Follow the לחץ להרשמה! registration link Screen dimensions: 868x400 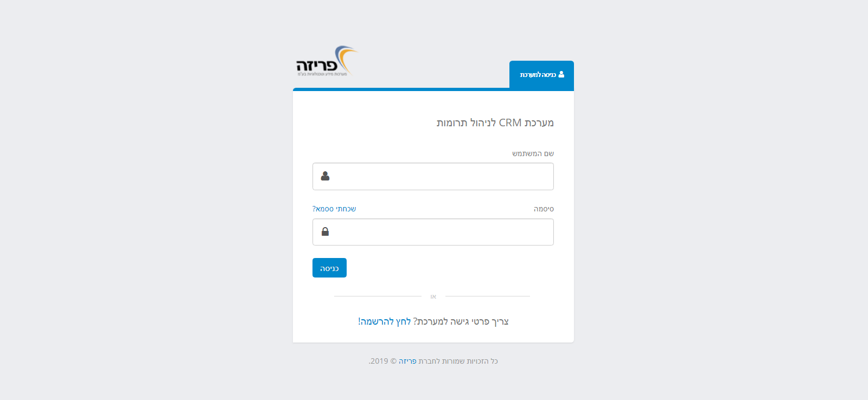click(384, 321)
